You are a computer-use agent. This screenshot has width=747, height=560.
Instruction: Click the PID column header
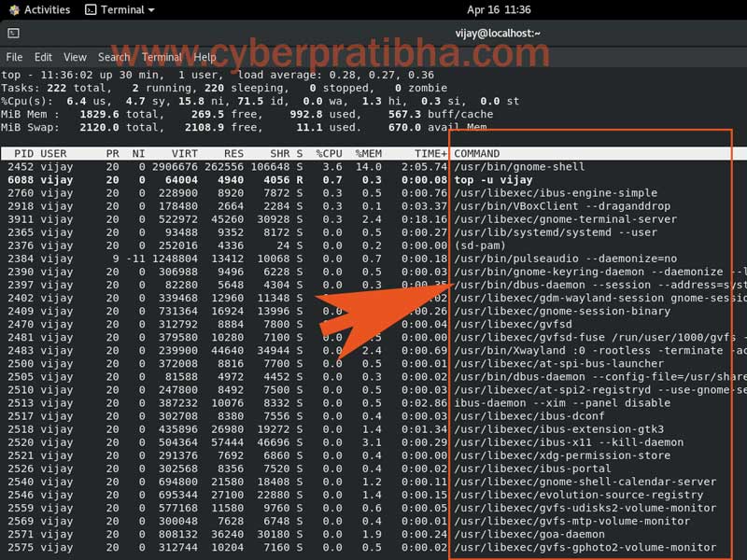click(x=24, y=153)
